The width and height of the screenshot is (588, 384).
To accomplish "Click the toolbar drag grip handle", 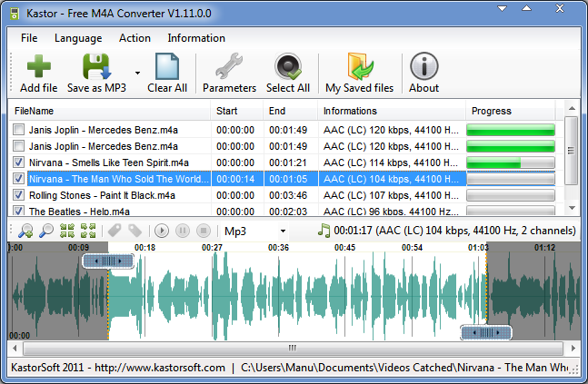I will pos(11,73).
